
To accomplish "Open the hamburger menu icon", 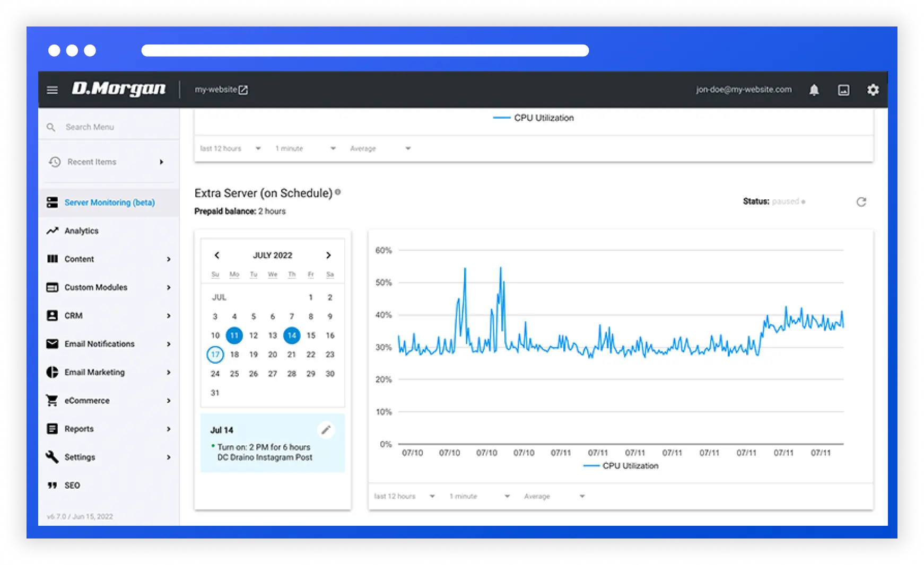I will click(x=52, y=90).
